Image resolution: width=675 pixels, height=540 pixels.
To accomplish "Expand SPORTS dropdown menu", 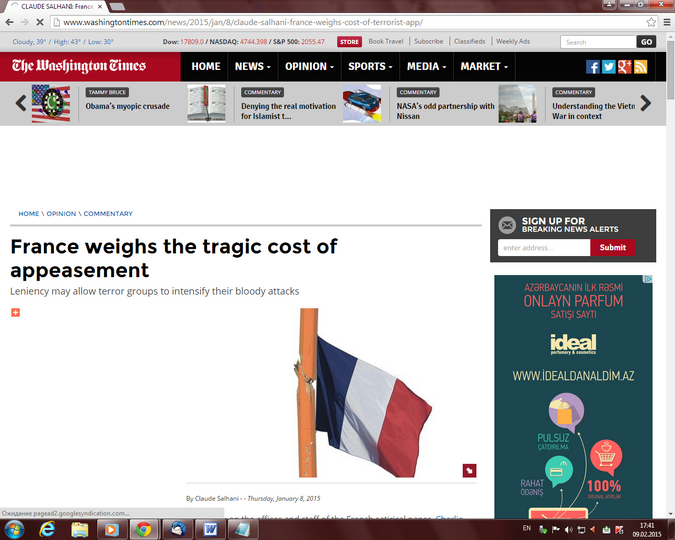I will coord(370,67).
